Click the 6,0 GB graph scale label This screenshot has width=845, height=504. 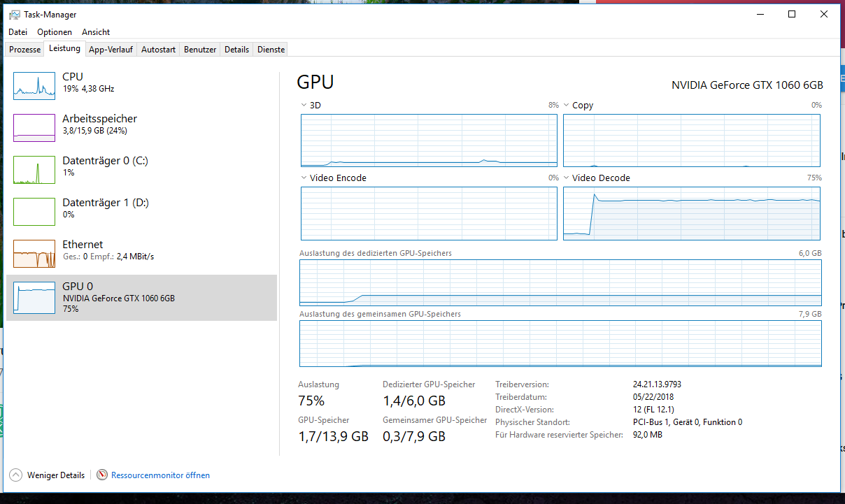click(x=810, y=253)
